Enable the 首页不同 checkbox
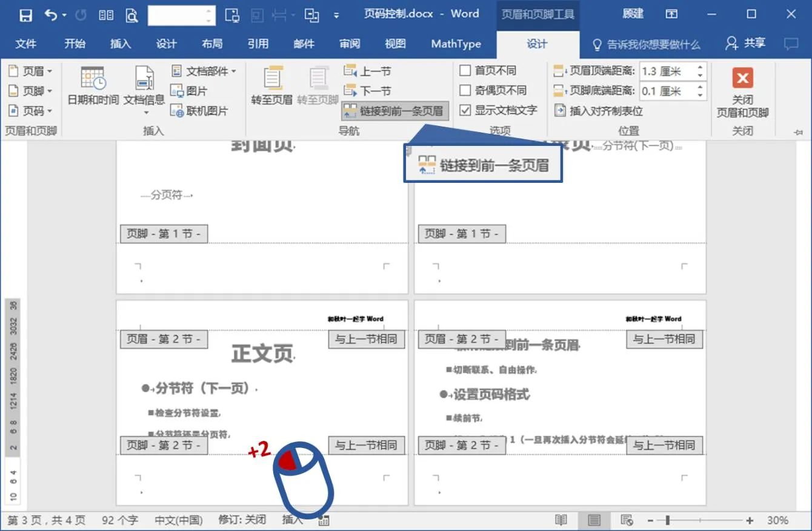This screenshot has height=531, width=812. [465, 71]
